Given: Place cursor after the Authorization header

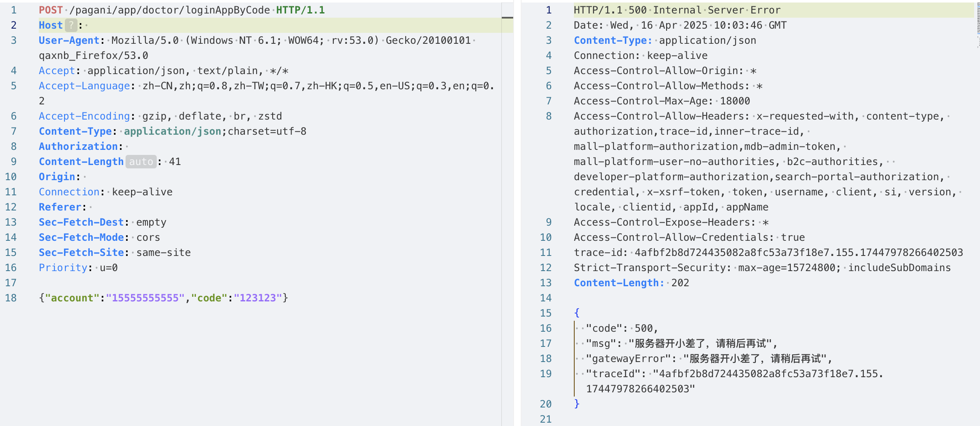Looking at the screenshot, I should (128, 146).
